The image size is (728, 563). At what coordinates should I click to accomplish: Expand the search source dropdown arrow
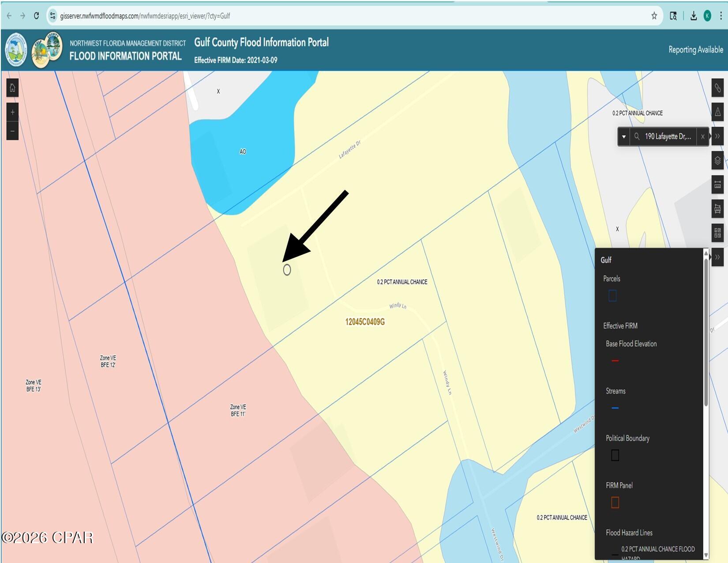click(x=624, y=137)
